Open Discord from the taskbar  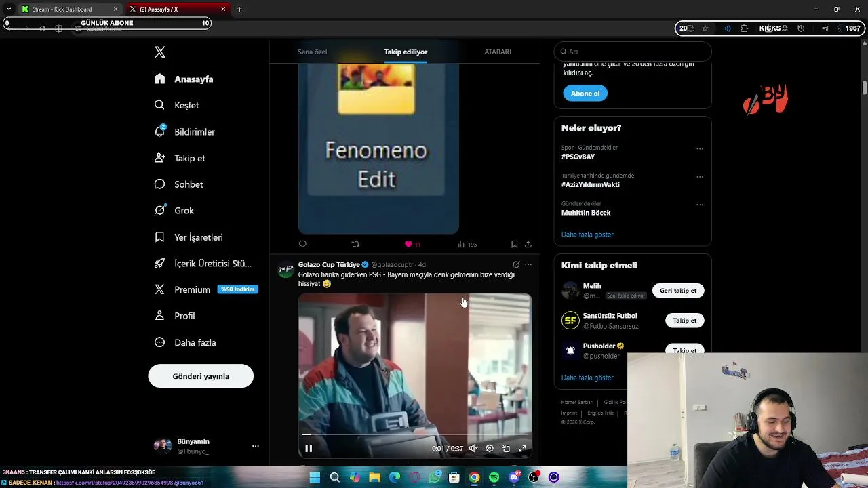(x=514, y=478)
